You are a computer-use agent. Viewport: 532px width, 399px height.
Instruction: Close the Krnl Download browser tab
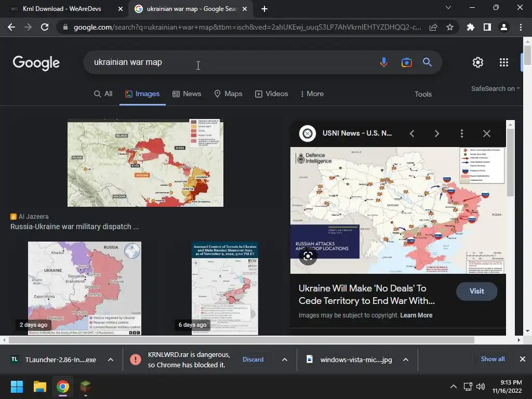[x=121, y=9]
